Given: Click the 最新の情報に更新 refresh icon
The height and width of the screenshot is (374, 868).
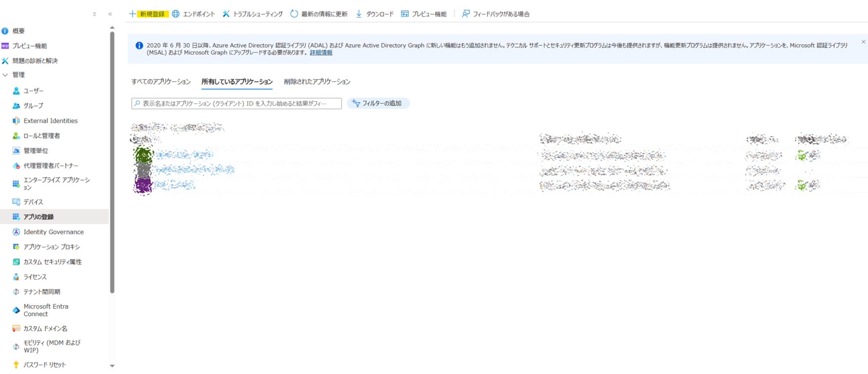Looking at the screenshot, I should click(294, 14).
